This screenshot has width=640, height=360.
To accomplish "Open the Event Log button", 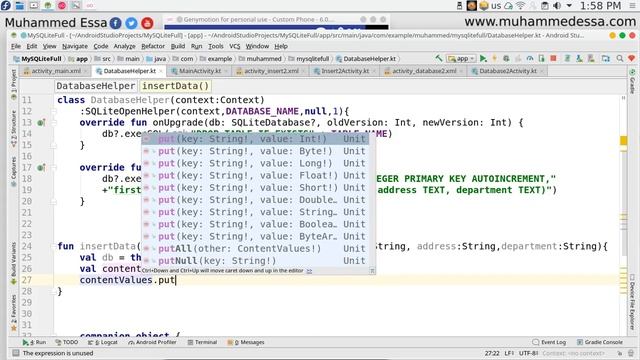I will tap(549, 342).
